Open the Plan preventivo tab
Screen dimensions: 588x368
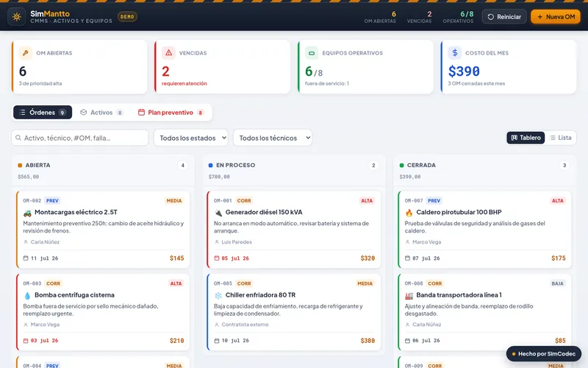[x=171, y=113]
